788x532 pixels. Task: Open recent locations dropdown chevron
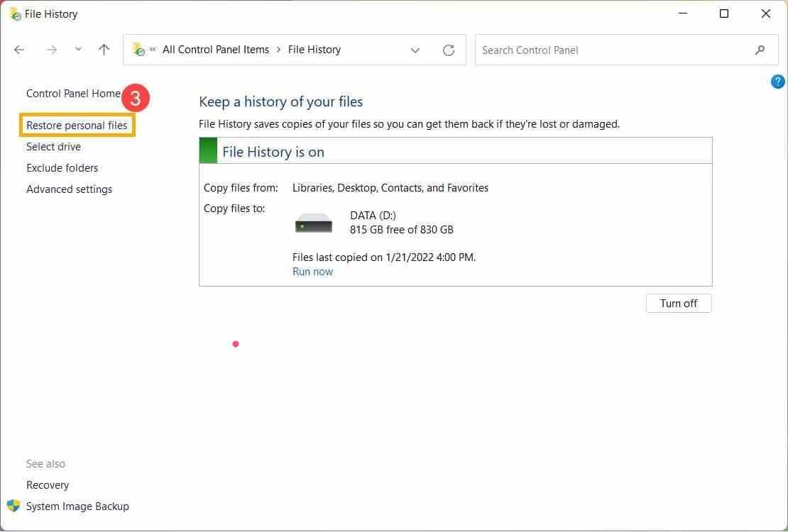tap(78, 49)
